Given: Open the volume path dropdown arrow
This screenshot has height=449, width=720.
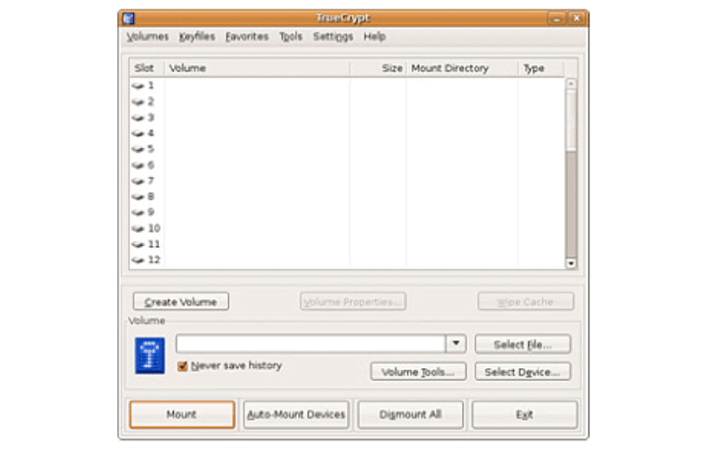Looking at the screenshot, I should (x=456, y=343).
